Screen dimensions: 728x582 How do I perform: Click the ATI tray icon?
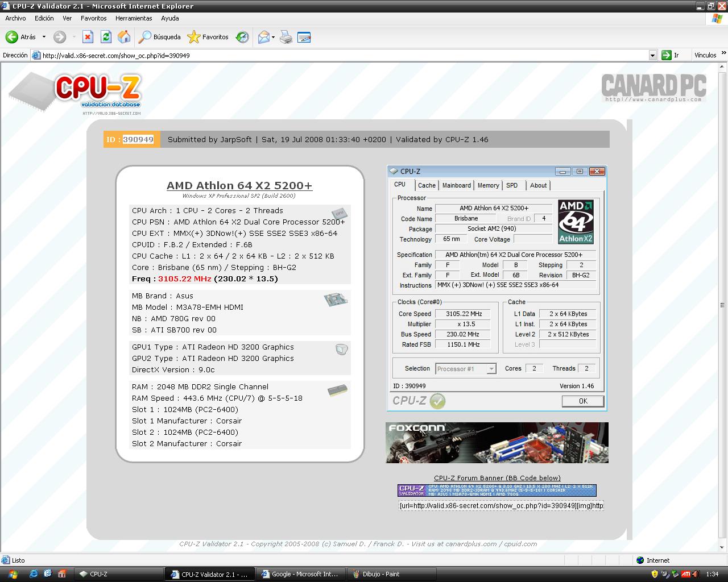(x=686, y=574)
